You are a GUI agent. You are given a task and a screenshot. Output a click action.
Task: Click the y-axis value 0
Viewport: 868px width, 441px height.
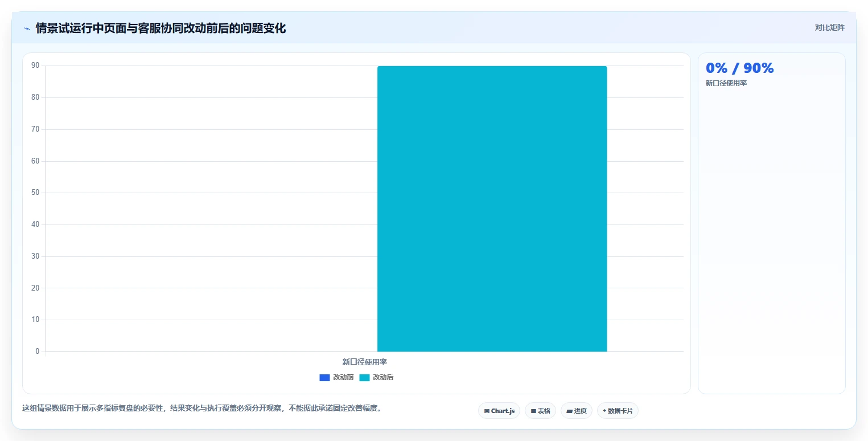pyautogui.click(x=38, y=351)
